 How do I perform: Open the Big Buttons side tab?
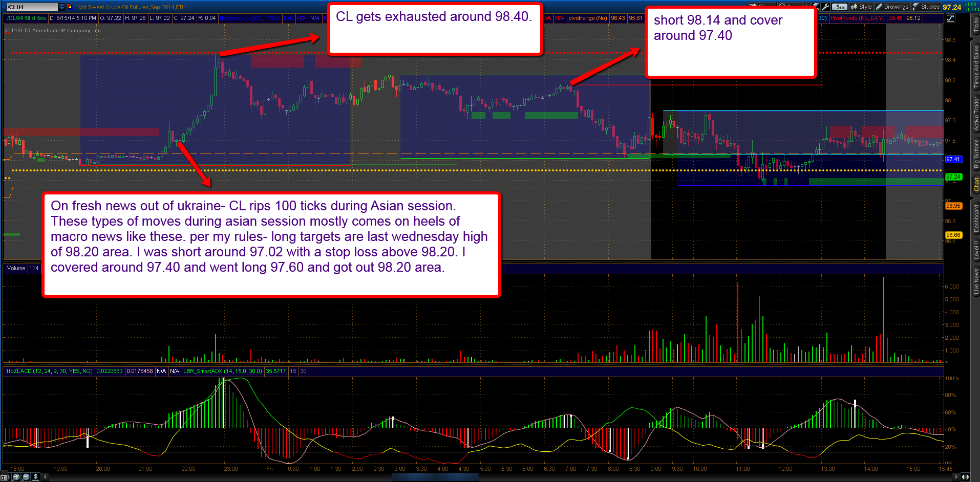point(976,154)
